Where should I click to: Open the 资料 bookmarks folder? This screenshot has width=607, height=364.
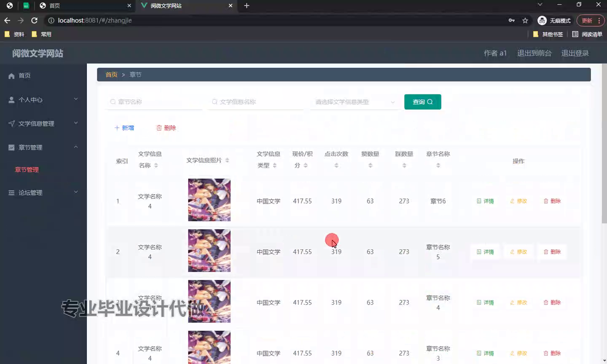click(x=14, y=34)
